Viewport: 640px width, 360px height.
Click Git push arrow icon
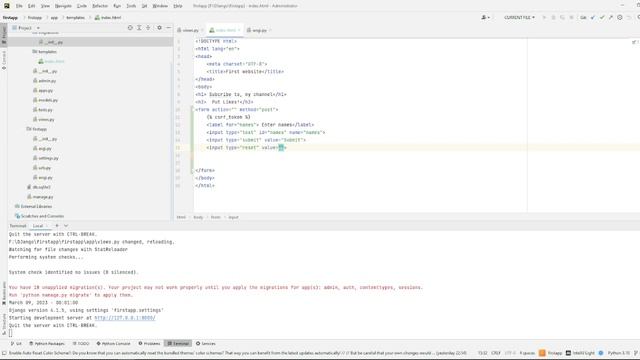pyautogui.click(x=611, y=18)
